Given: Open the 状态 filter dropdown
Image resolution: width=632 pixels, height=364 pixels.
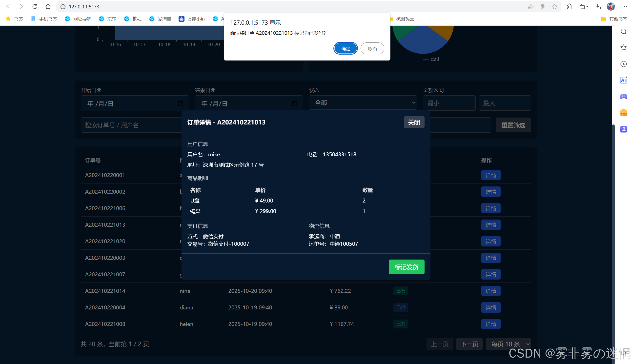Looking at the screenshot, I should tap(363, 103).
